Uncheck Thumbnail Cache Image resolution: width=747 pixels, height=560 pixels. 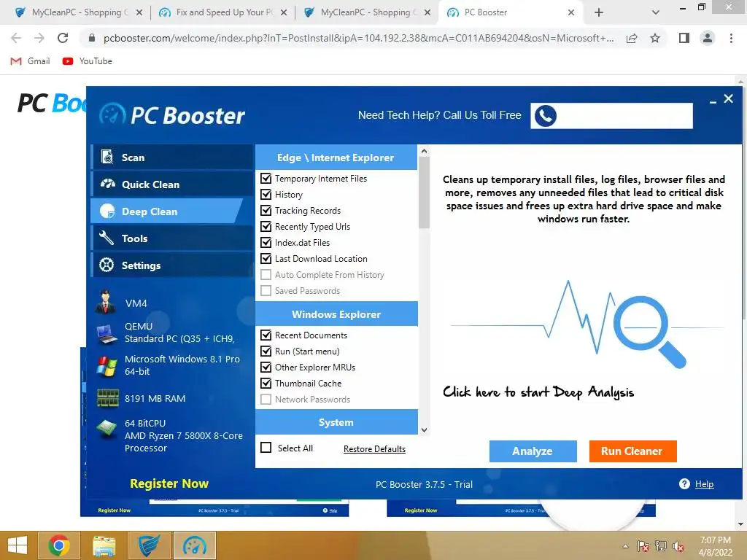266,384
